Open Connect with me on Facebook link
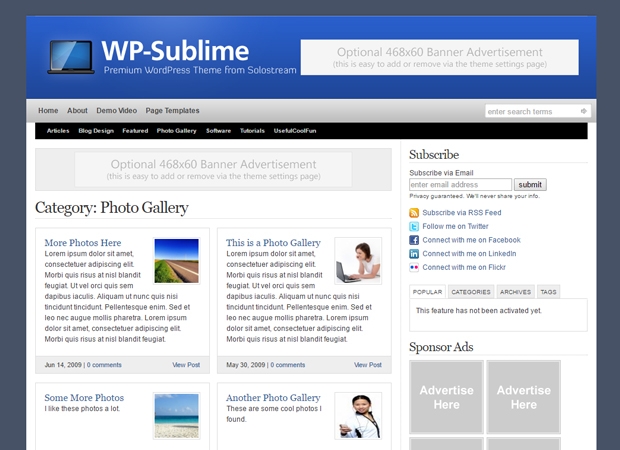 [471, 240]
